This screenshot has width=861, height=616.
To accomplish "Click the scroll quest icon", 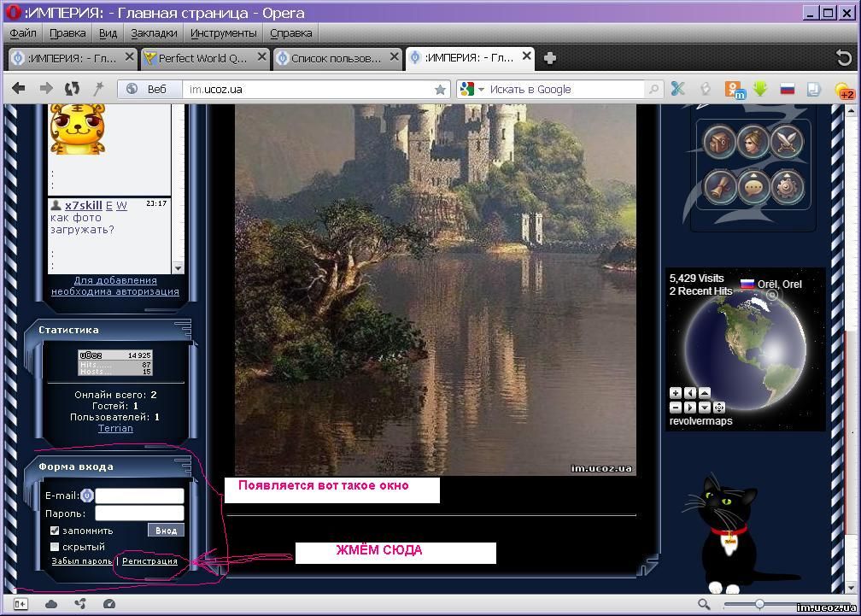I will pos(719,186).
